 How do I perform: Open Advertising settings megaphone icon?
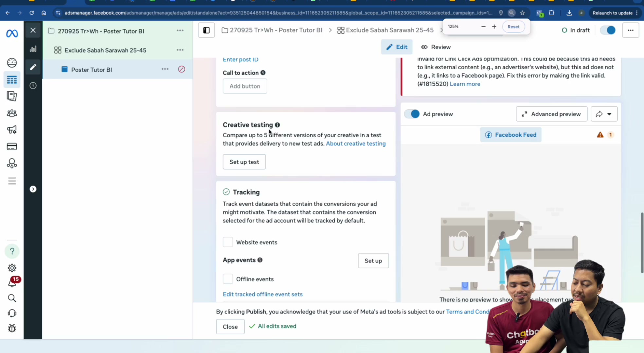pyautogui.click(x=12, y=130)
